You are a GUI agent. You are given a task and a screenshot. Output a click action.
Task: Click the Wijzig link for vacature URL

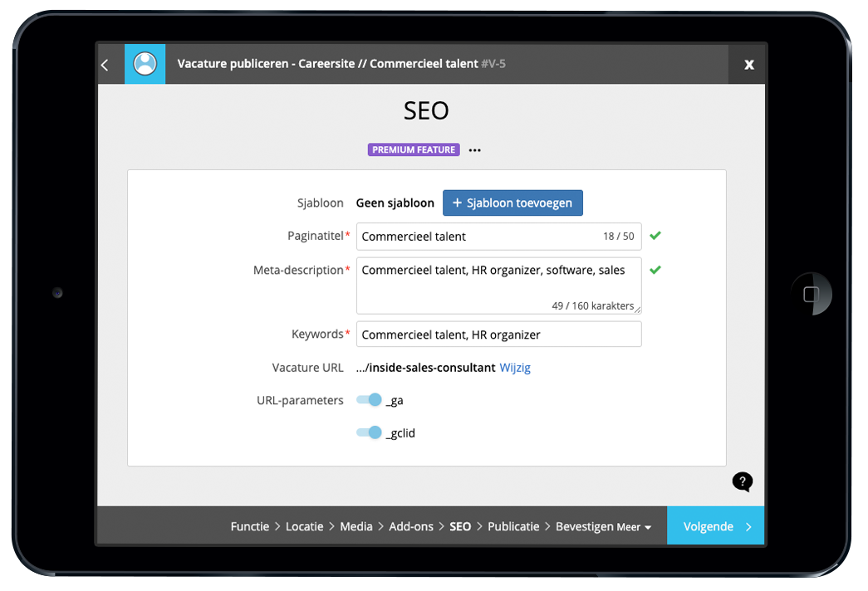pyautogui.click(x=515, y=368)
